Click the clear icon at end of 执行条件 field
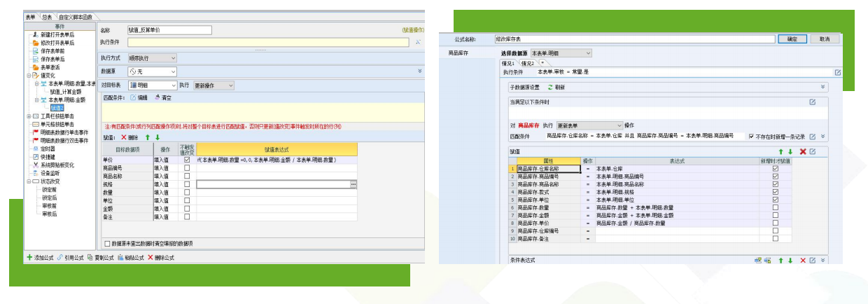This screenshot has height=304, width=868. [x=418, y=43]
